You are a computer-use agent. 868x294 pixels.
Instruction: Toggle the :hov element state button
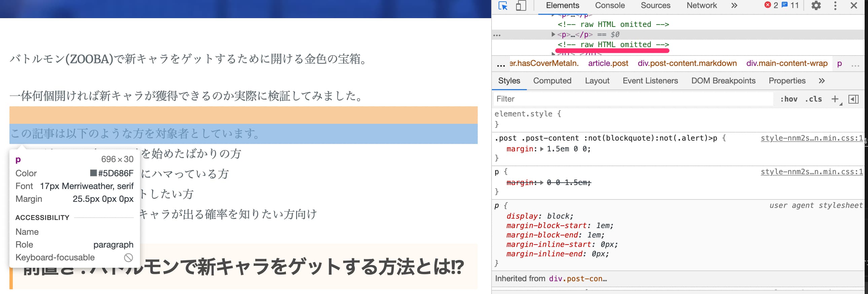coord(789,99)
